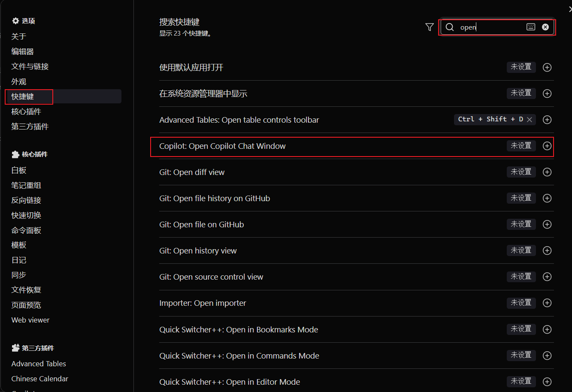Add hotkey for Quick Switcher++ Bookmarks Mode
Screen dimensions: 572x392
pos(547,329)
